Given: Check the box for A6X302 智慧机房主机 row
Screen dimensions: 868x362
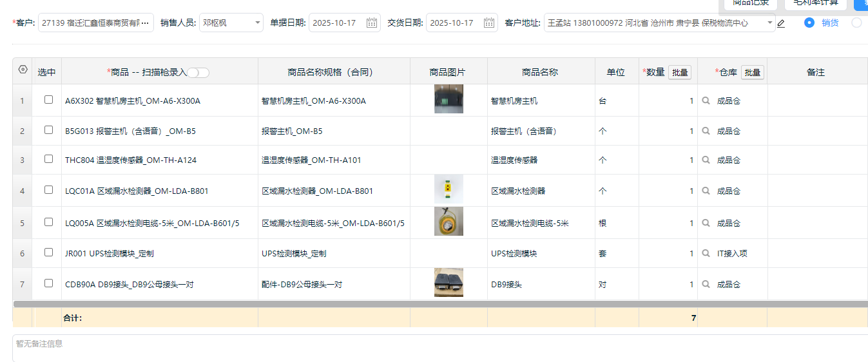Looking at the screenshot, I should [x=48, y=100].
